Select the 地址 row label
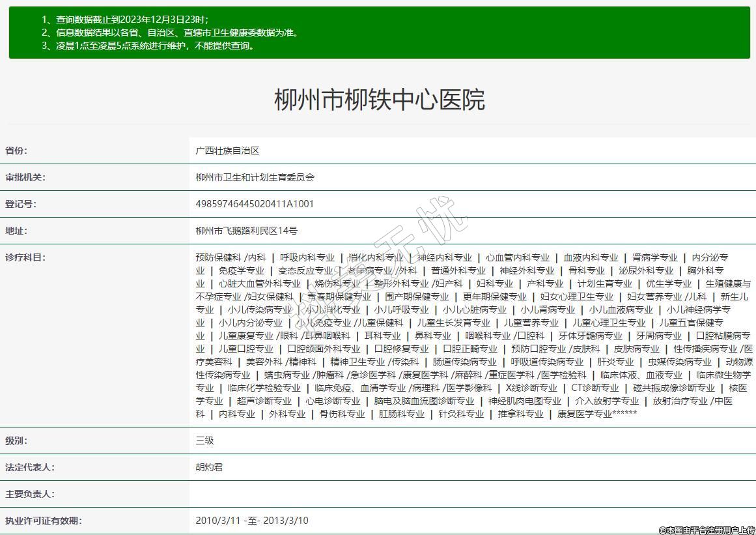The image size is (756, 535). coord(16,231)
